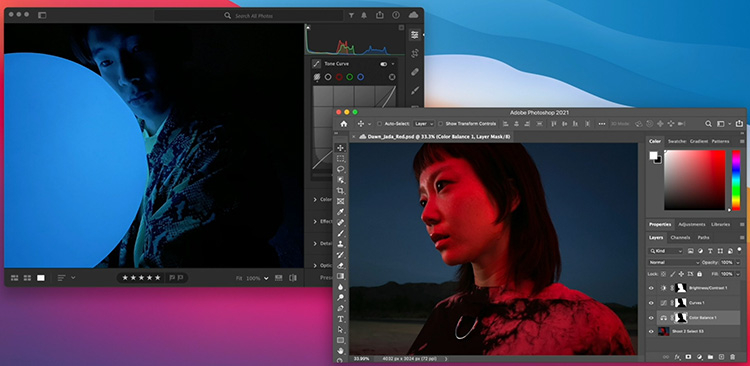Viewport: 750px width, 366px height.
Task: Create a new layer group folder
Action: 710,357
